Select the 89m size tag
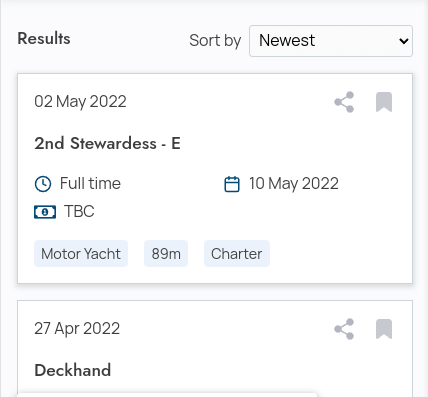 pyautogui.click(x=166, y=254)
